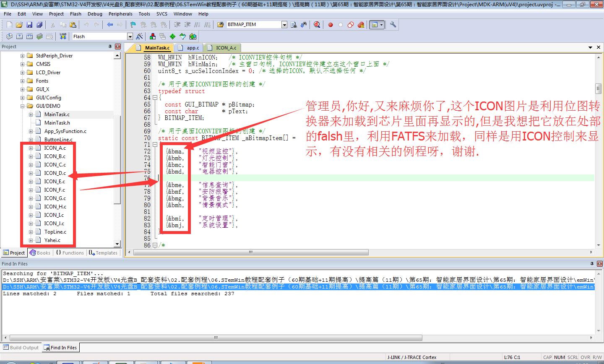Click the Paste clipboard icon
The height and width of the screenshot is (364, 604).
[x=73, y=25]
